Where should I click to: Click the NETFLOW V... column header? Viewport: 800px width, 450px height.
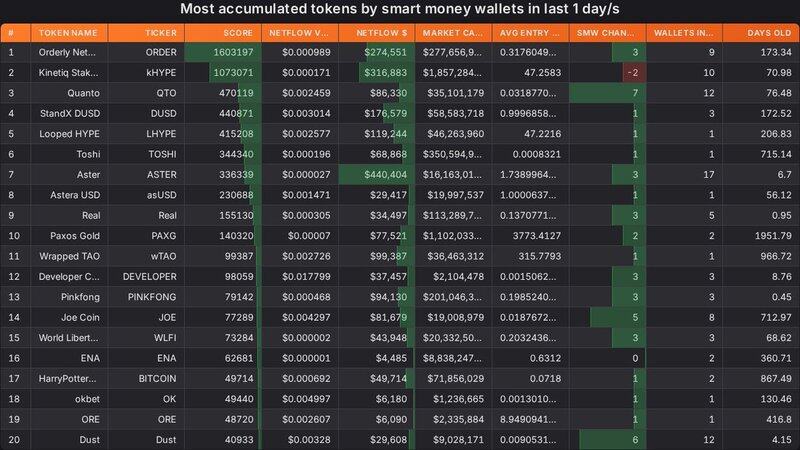pyautogui.click(x=300, y=33)
